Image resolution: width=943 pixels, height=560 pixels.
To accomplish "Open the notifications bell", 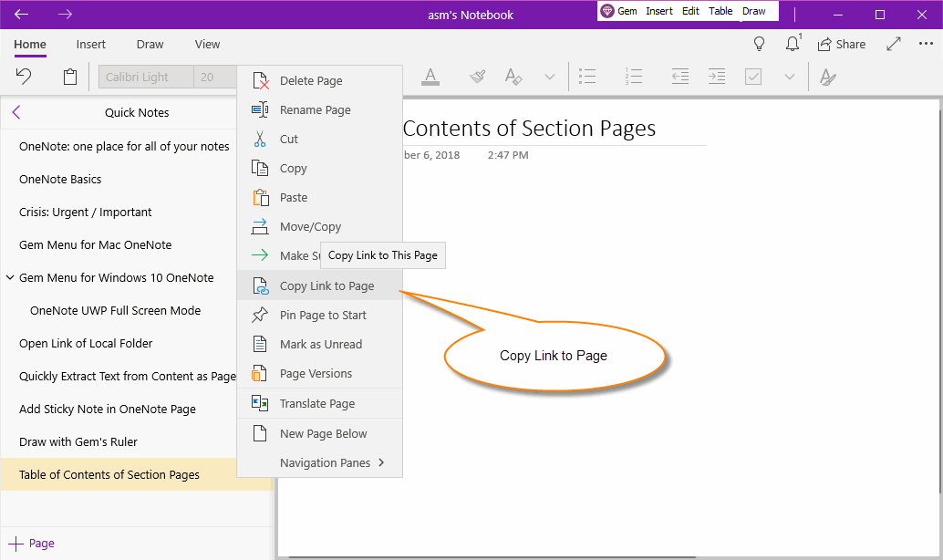I will click(x=793, y=43).
